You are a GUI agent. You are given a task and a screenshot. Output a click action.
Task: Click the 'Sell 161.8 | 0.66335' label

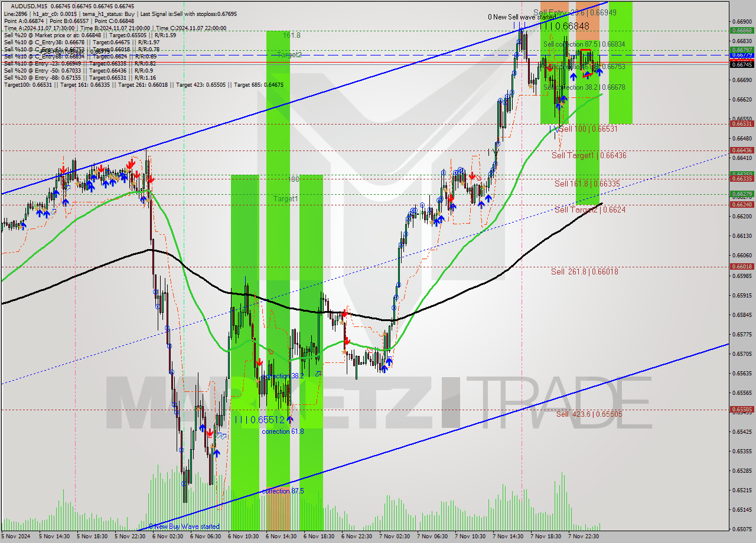point(587,184)
